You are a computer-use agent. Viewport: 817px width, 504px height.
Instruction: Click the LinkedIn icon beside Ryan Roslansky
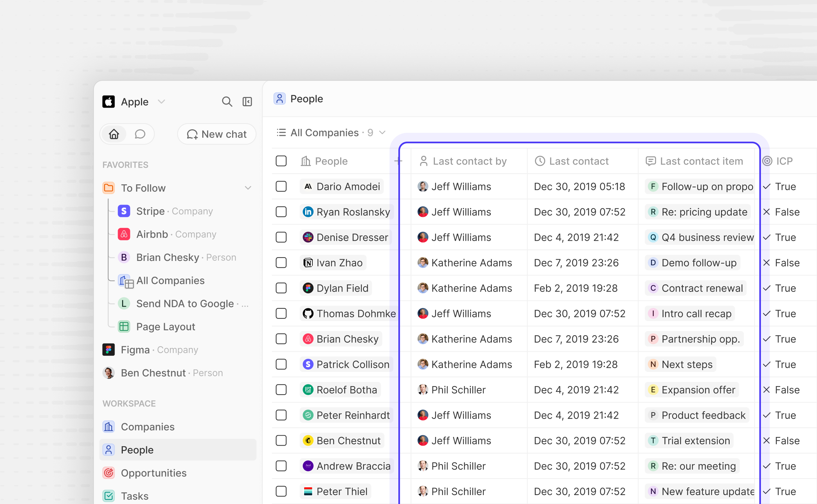[x=308, y=212]
